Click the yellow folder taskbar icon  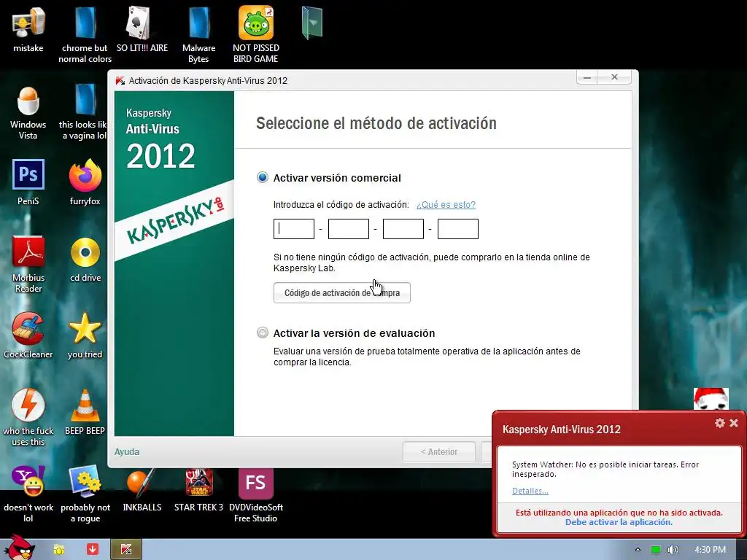58,550
